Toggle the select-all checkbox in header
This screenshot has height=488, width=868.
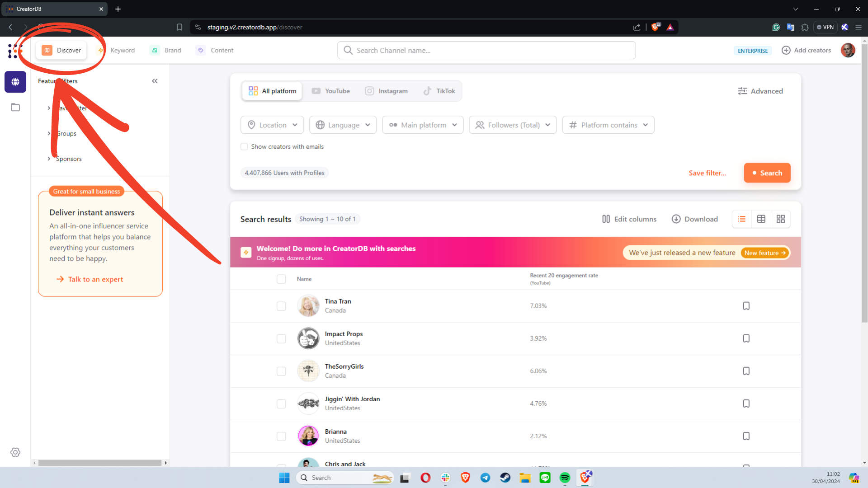coord(281,279)
